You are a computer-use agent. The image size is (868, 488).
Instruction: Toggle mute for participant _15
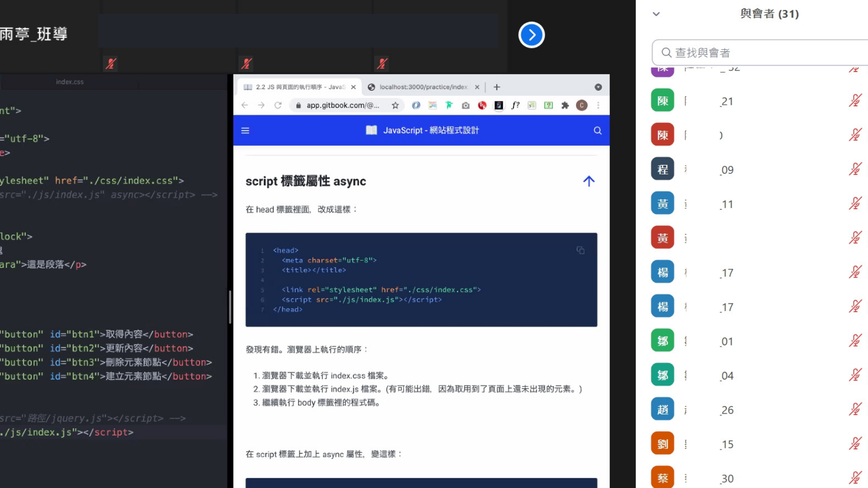pyautogui.click(x=855, y=444)
